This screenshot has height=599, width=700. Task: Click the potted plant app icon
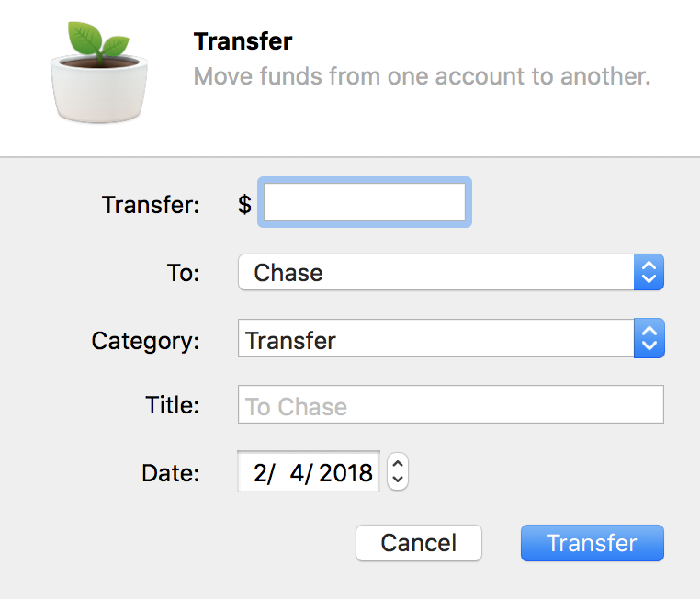[x=98, y=72]
